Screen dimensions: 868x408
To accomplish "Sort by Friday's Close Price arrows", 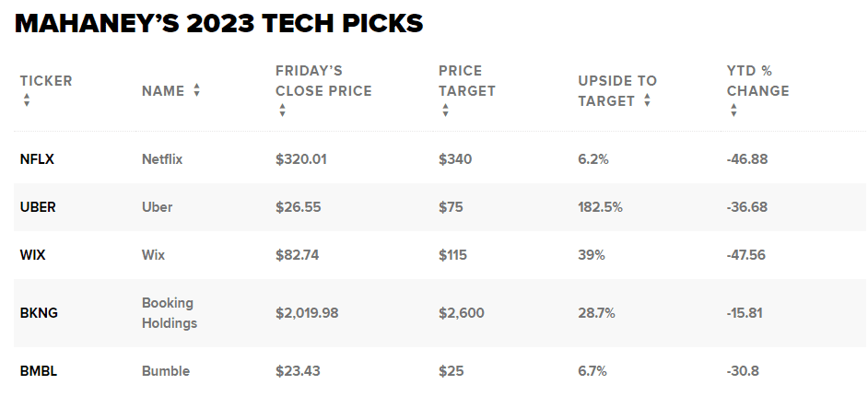I will click(x=282, y=111).
